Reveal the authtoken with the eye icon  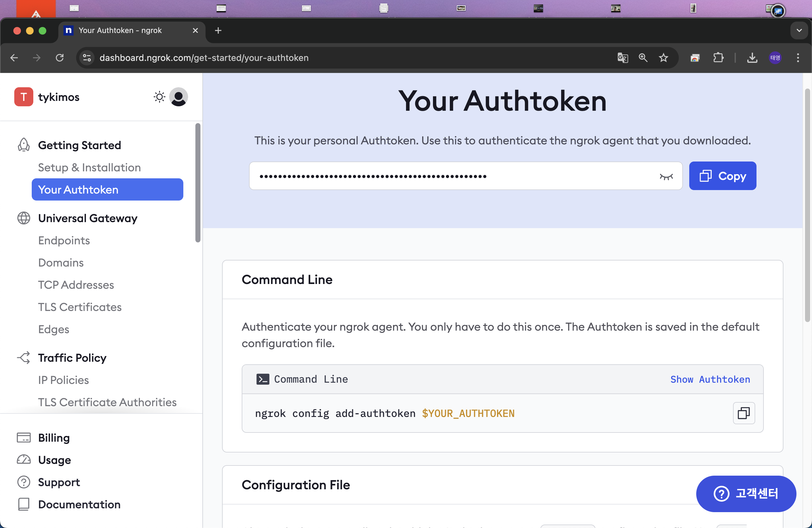click(x=666, y=176)
